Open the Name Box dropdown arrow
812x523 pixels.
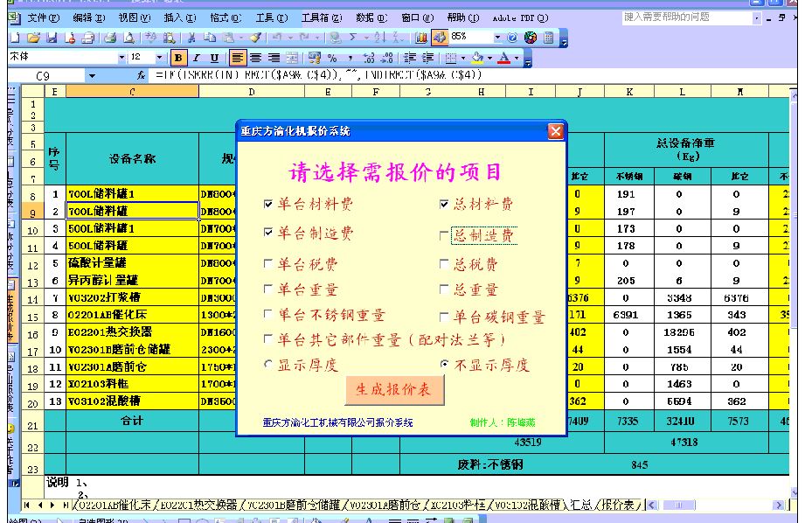point(92,76)
